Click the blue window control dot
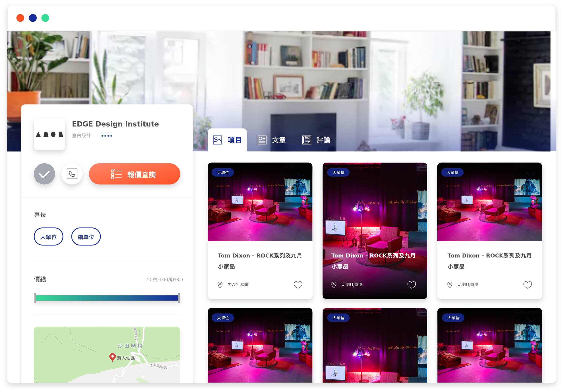Image resolution: width=563 pixels, height=392 pixels. tap(33, 18)
